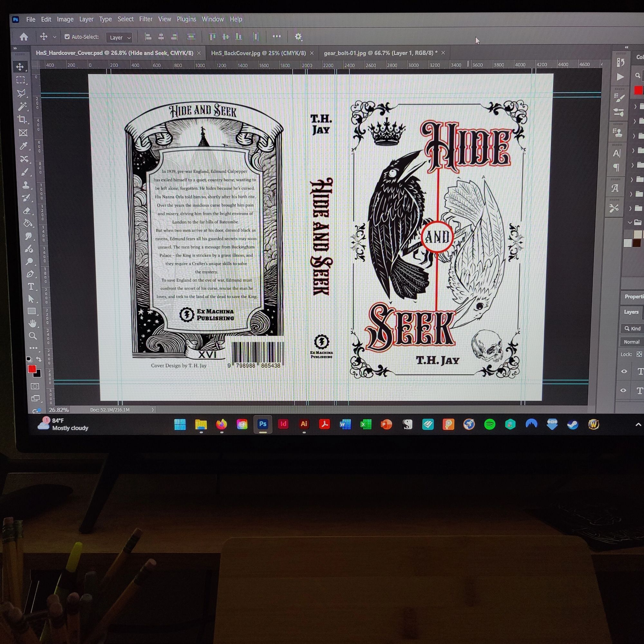This screenshot has height=644, width=644.
Task: Select the Crop tool
Action: pos(23,119)
